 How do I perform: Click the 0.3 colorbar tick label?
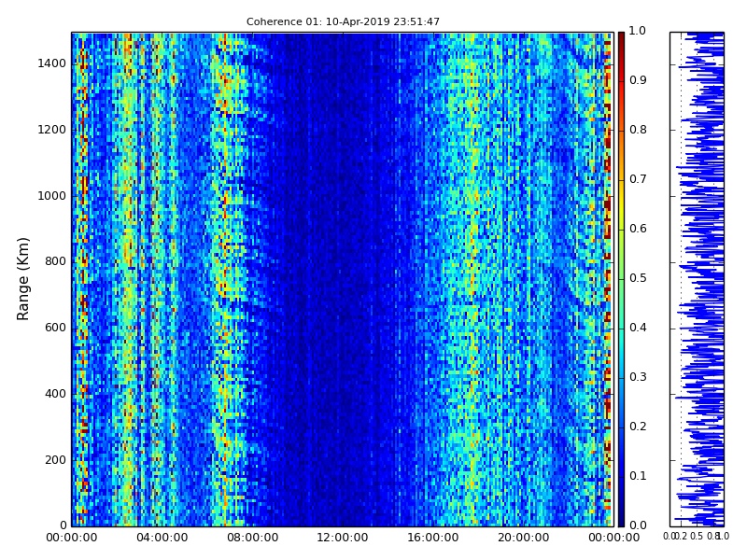coord(638,378)
